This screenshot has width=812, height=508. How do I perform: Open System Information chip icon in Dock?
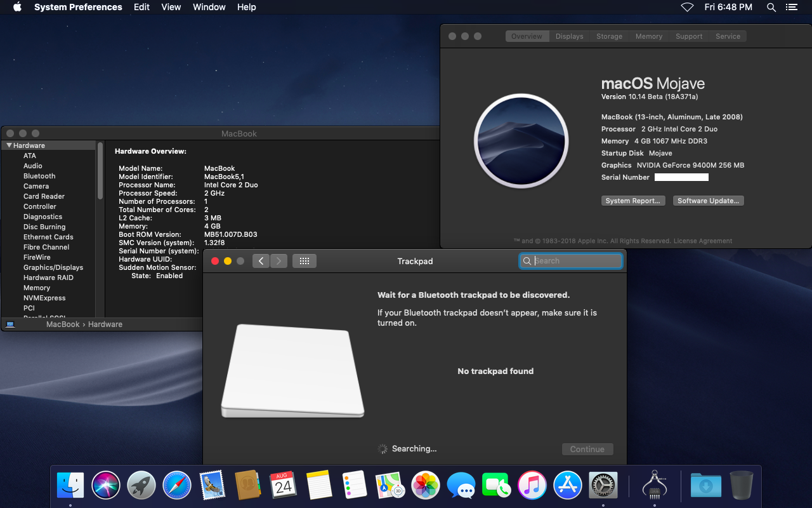(654, 486)
